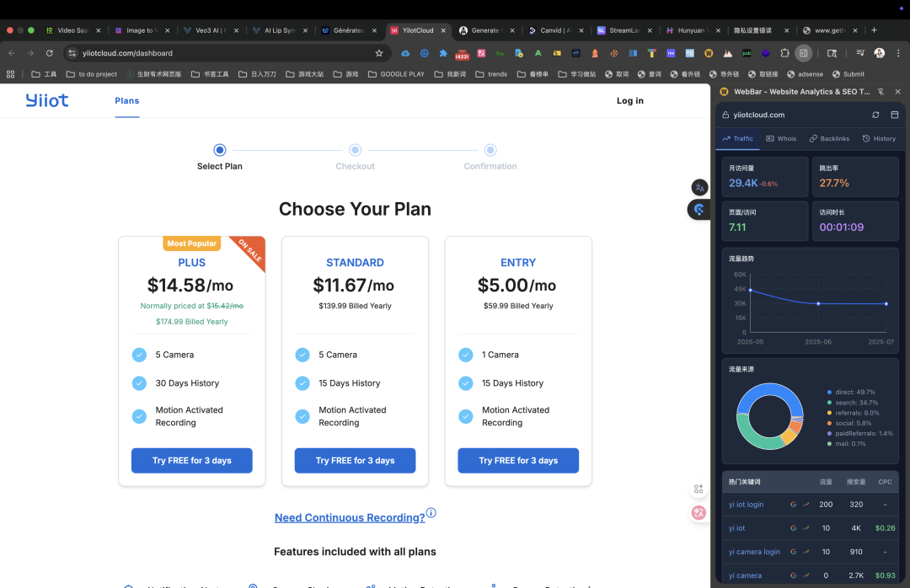Click the 00:01:09 visit duration value

841,227
